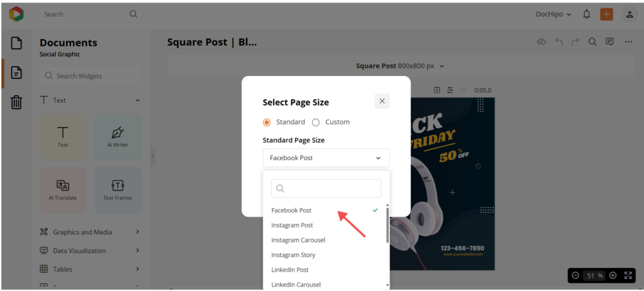
Task: Collapse the left widget panel handle
Action: point(152,156)
